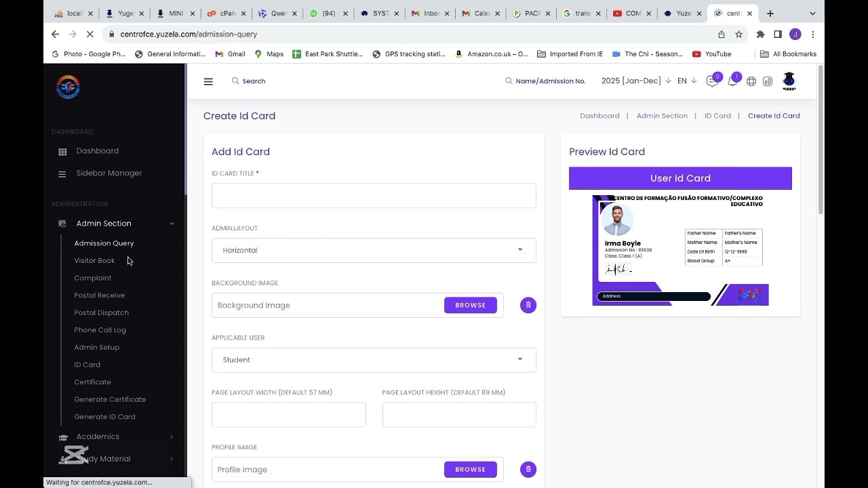Open Visitor Book in sidebar

click(x=94, y=260)
